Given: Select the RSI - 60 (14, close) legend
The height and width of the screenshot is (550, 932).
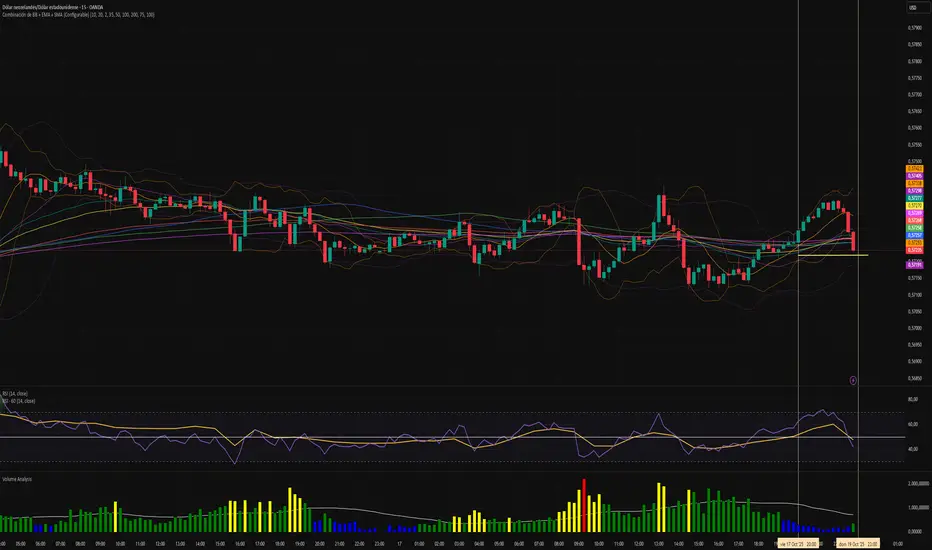Looking at the screenshot, I should click(x=18, y=401).
